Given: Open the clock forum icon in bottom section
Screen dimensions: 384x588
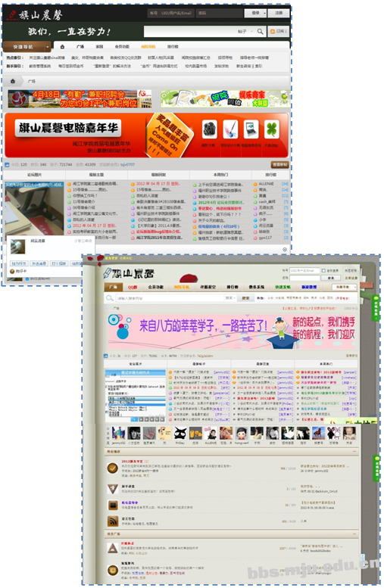Looking at the screenshot, I should pyautogui.click(x=113, y=570).
